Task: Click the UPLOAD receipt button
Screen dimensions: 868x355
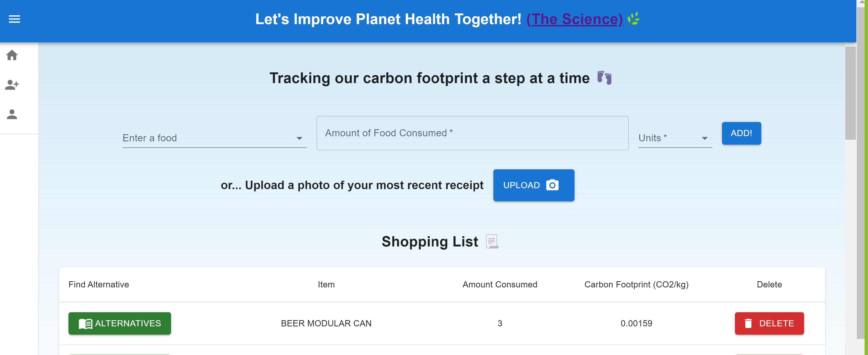Action: tap(533, 185)
